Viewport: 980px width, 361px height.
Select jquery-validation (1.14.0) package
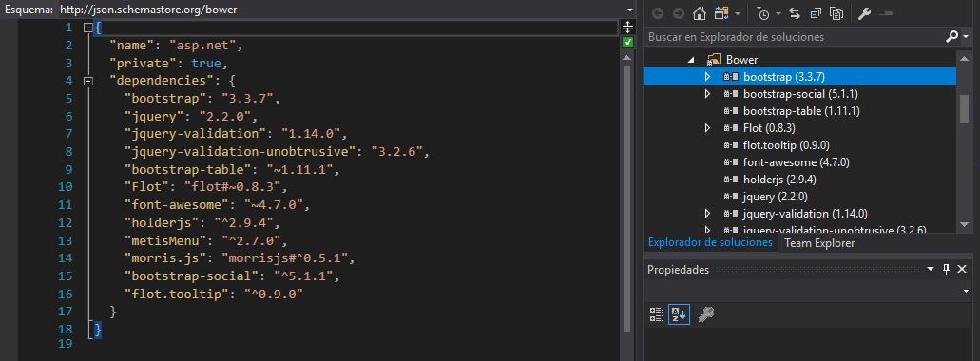point(805,214)
